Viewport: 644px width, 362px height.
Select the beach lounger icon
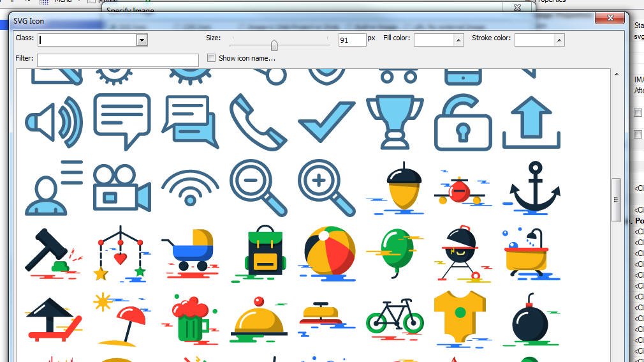point(54,320)
